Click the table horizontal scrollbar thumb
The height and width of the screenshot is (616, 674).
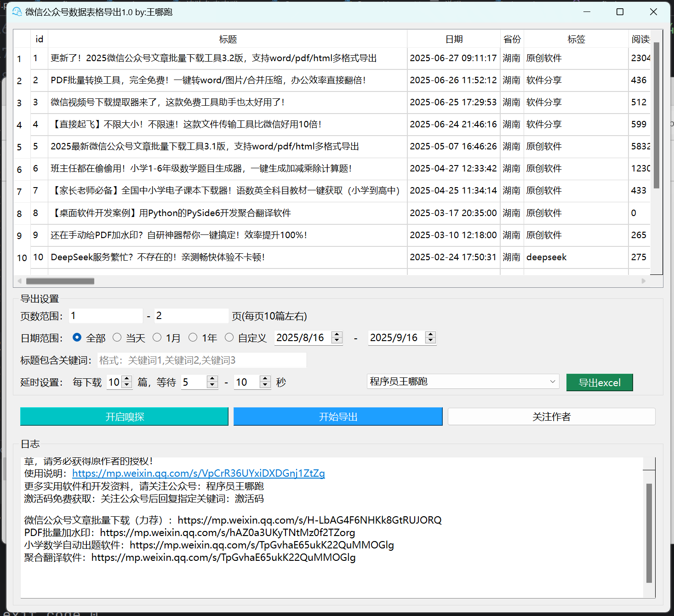tap(60, 281)
